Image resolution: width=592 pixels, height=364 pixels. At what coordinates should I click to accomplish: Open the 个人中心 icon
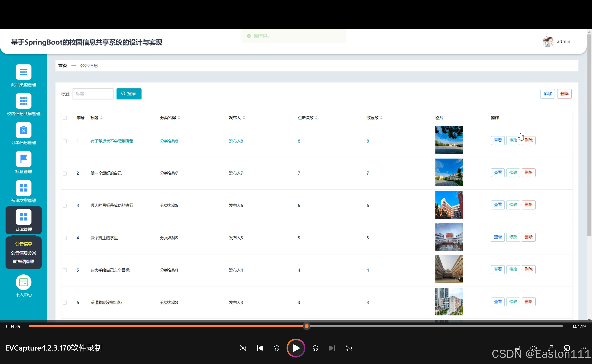(x=23, y=282)
